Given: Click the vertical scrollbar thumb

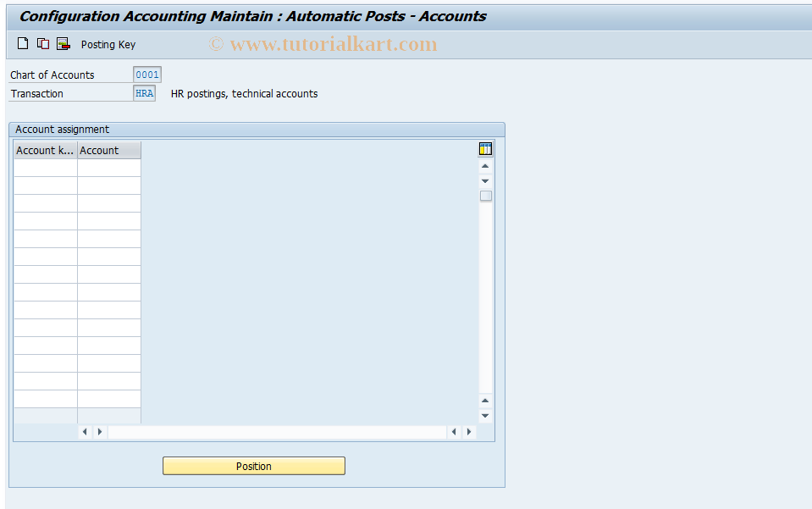Looking at the screenshot, I should tap(486, 196).
